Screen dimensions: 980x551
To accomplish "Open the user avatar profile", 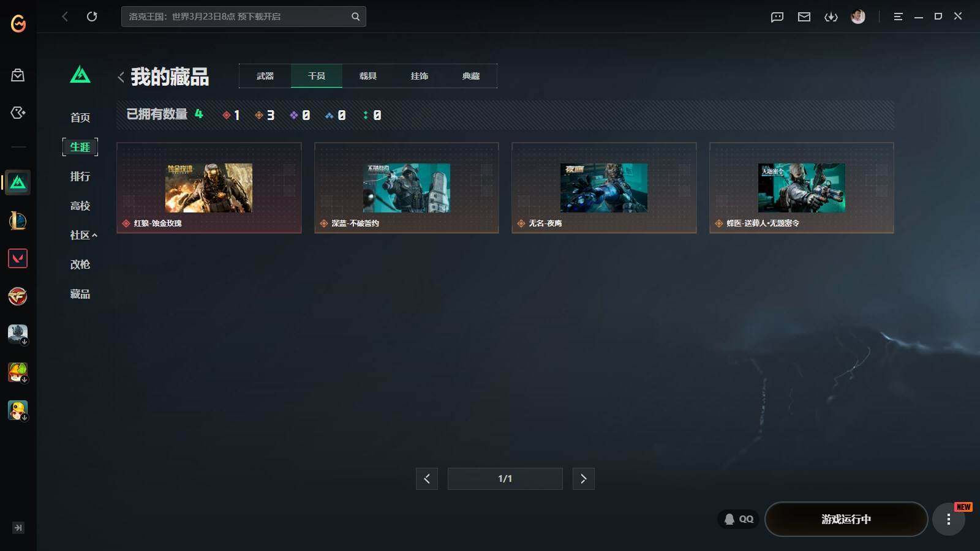I will (x=858, y=17).
